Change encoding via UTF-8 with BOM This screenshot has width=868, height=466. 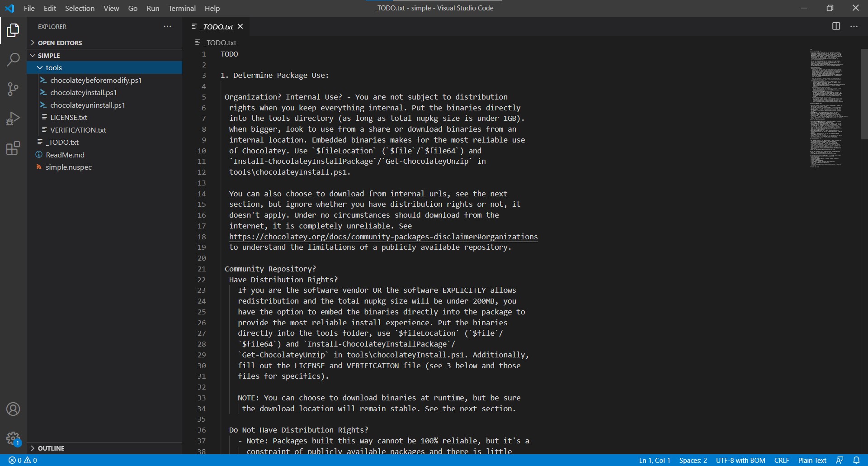point(741,460)
